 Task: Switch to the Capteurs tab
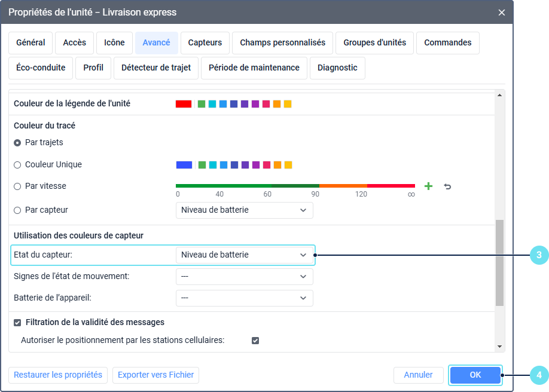tap(205, 43)
